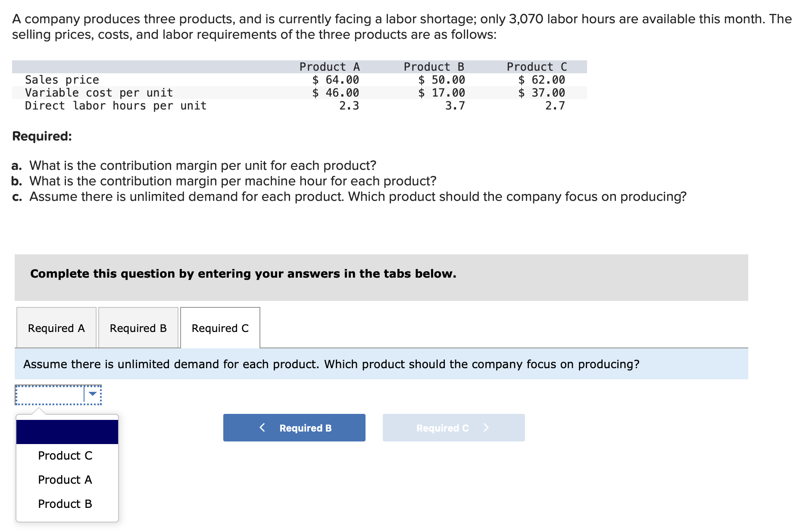Click the dropdown arrow triangle icon
Screen dimensions: 800x532
(92, 394)
